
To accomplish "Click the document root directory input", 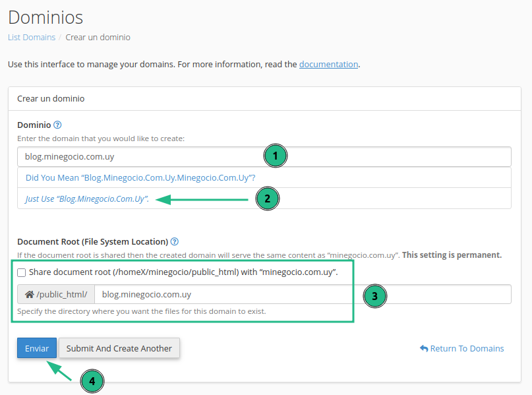I will [x=224, y=295].
